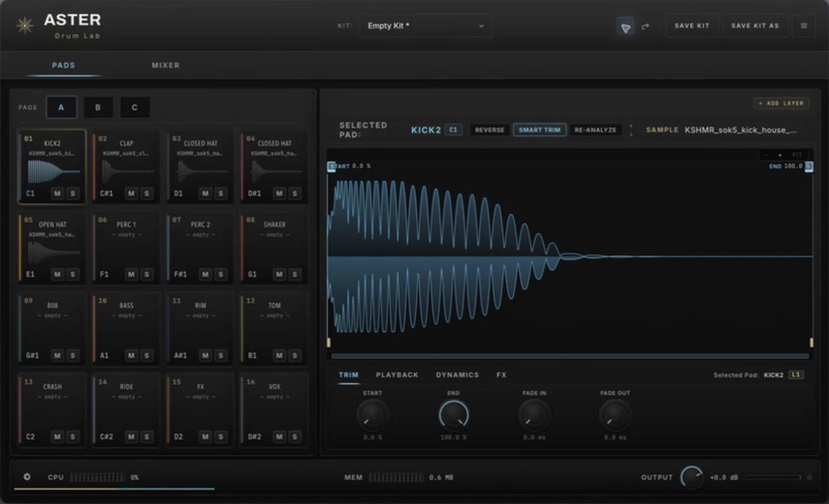Switch to the PADS tab

(x=64, y=65)
